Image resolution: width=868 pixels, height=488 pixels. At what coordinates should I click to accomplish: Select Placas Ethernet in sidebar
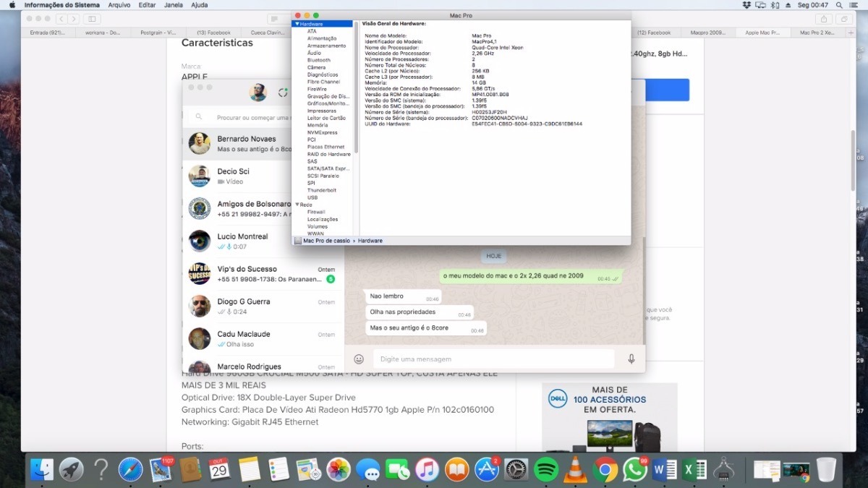tap(325, 147)
